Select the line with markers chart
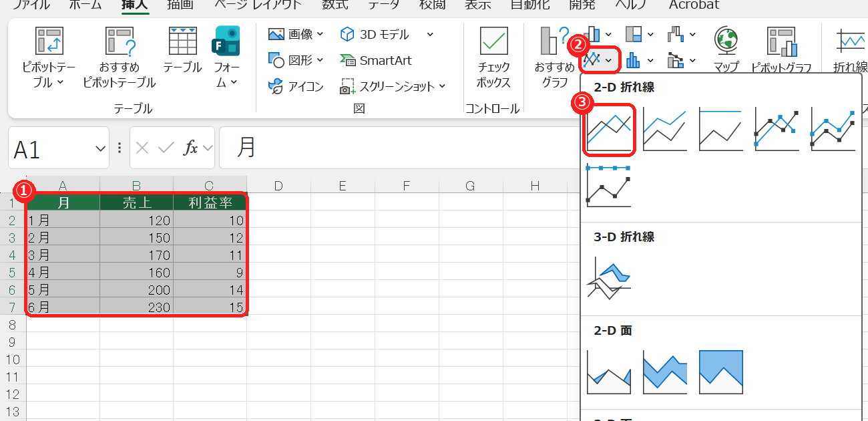The width and height of the screenshot is (868, 421). pos(777,128)
